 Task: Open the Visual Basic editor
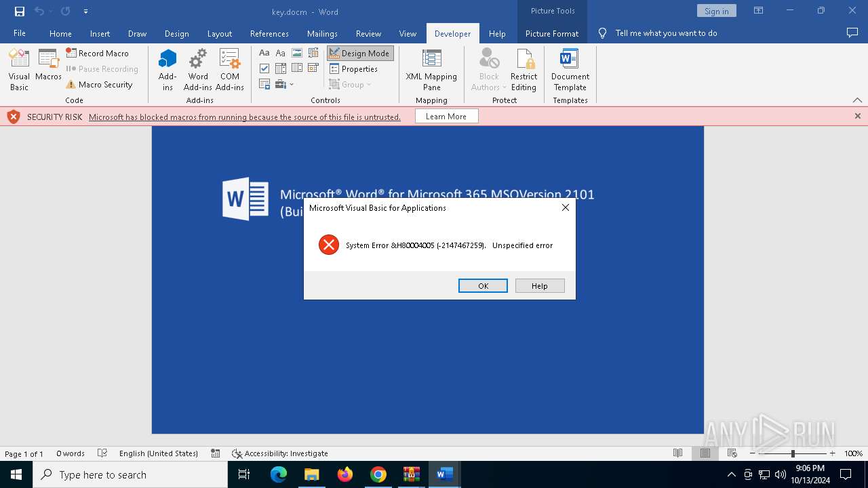click(x=19, y=70)
